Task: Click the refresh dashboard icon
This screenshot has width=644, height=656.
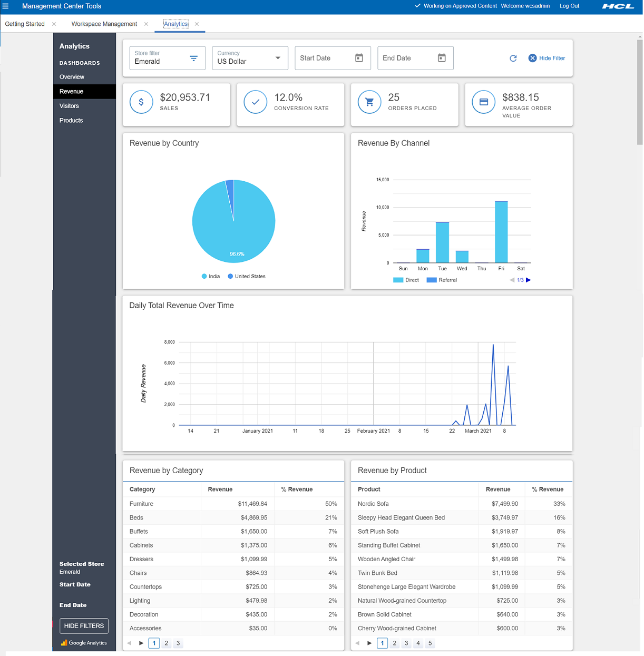Action: (513, 58)
